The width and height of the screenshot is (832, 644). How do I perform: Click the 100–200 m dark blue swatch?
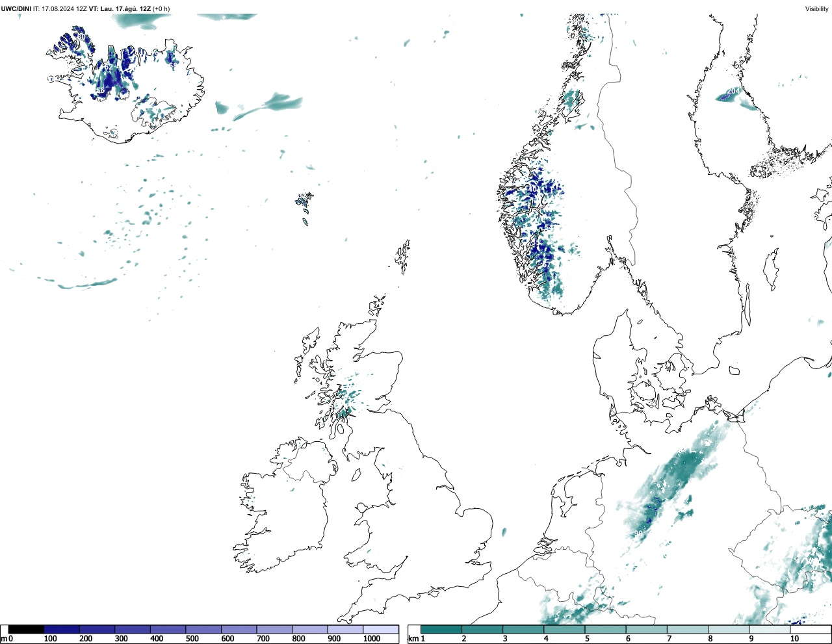point(62,630)
